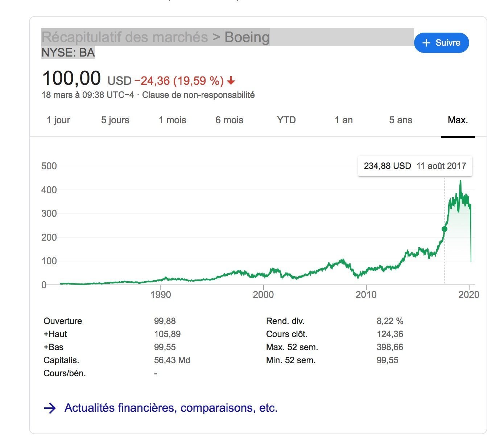This screenshot has height=448, width=496.
Task: Open the Clause de non-responsabilité link
Action: click(198, 95)
